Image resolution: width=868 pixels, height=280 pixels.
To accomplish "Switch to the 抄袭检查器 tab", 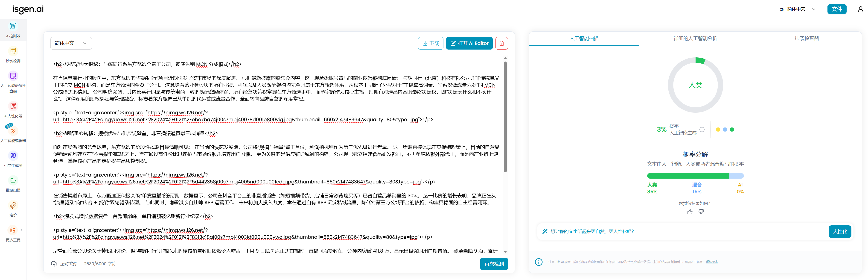I will (x=806, y=38).
